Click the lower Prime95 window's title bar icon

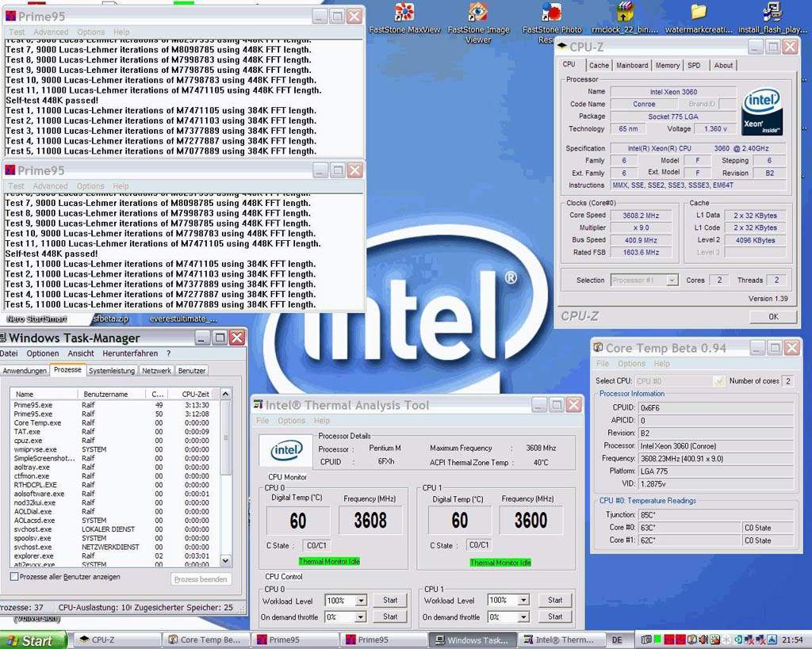(x=10, y=170)
